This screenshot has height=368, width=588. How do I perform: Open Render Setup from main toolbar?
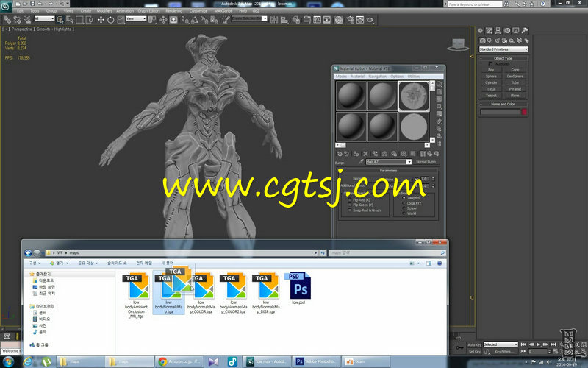coord(350,20)
